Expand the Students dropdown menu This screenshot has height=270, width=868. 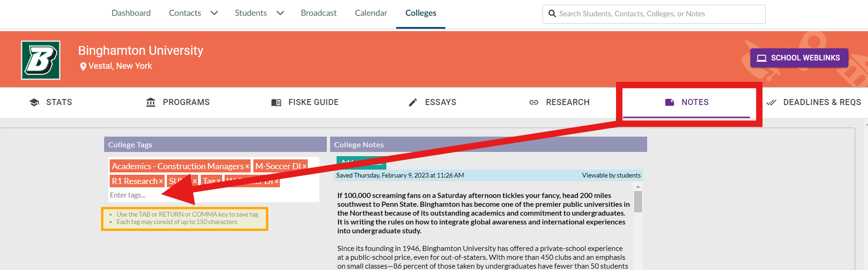click(x=280, y=13)
